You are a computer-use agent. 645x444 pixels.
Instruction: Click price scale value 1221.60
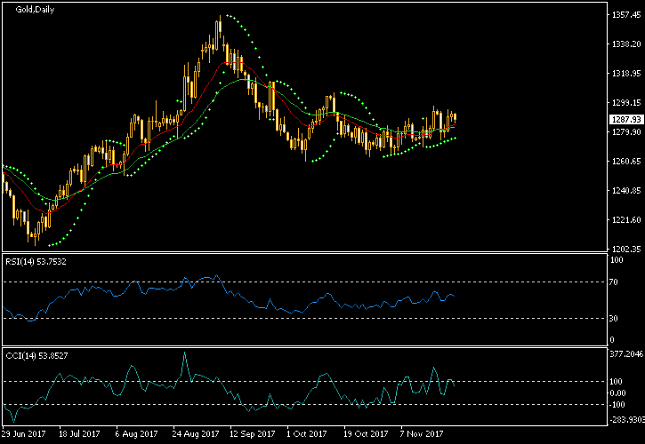[x=626, y=220]
